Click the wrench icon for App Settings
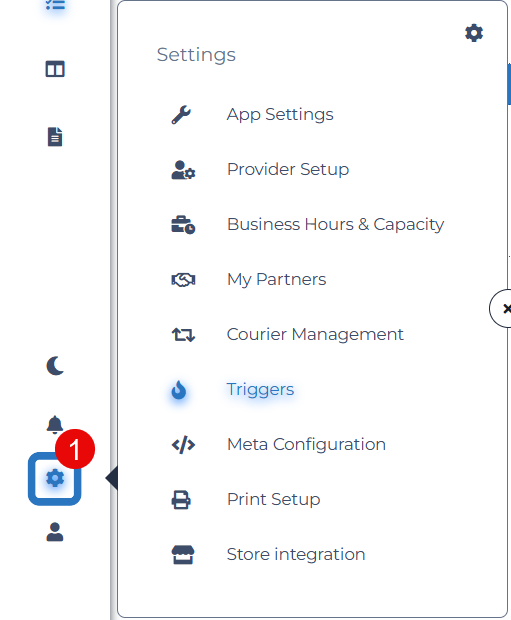Viewport: 511px width, 620px height. pyautogui.click(x=181, y=115)
